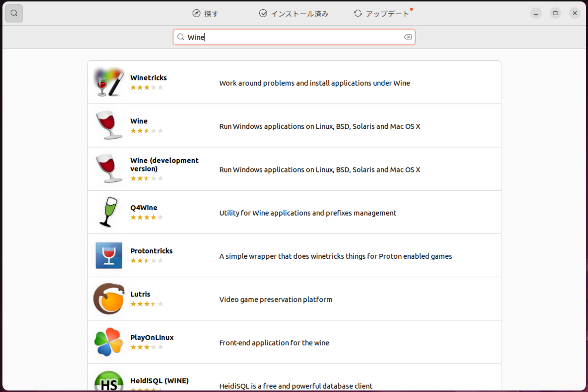588x392 pixels.
Task: Select Wine (development version) title
Action: pos(165,165)
